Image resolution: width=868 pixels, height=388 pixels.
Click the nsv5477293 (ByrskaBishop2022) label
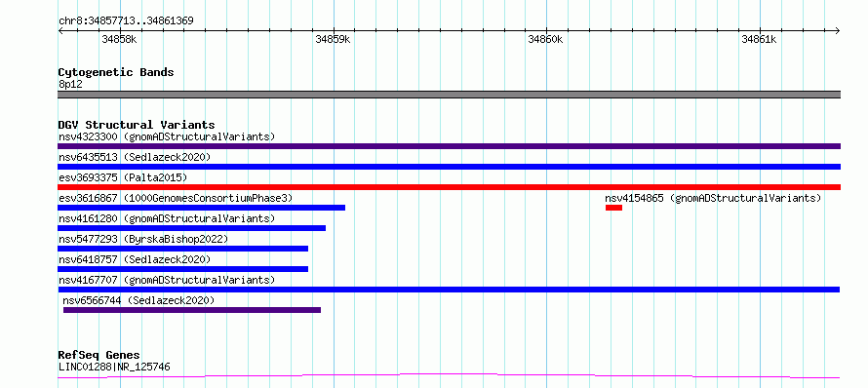tap(143, 239)
